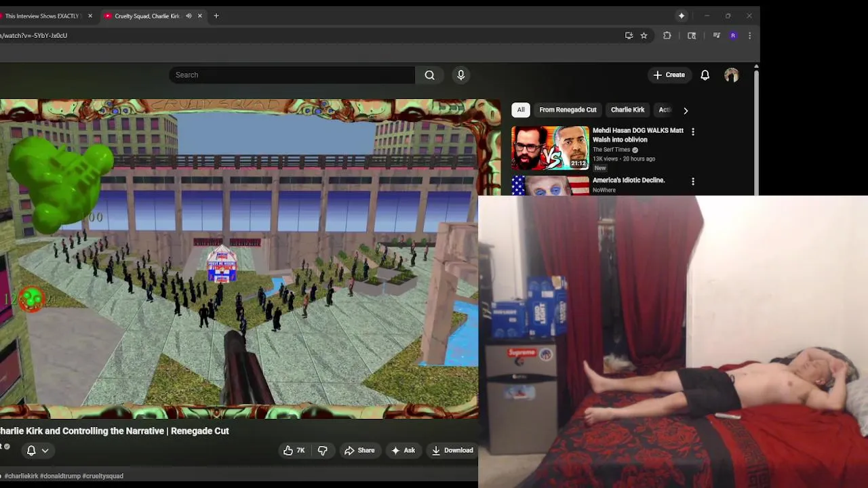Open subscription notification bell dropdown
The height and width of the screenshot is (488, 868).
tap(37, 450)
